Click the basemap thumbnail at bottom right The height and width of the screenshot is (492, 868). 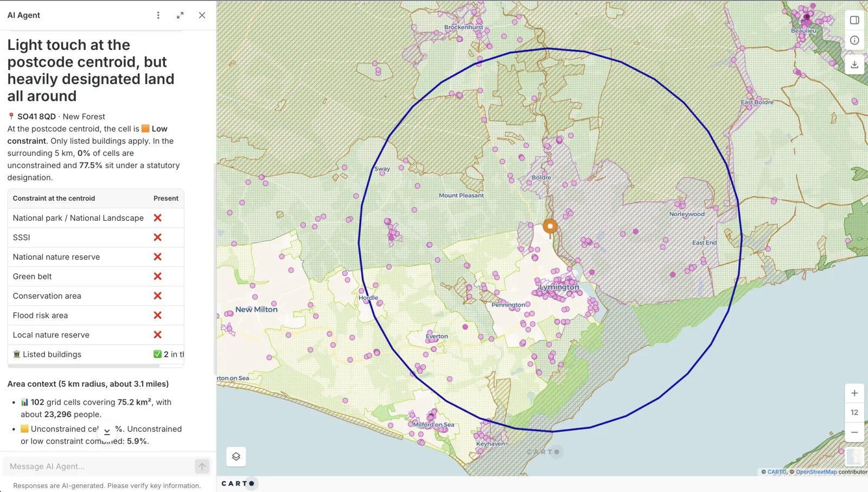[x=854, y=456]
